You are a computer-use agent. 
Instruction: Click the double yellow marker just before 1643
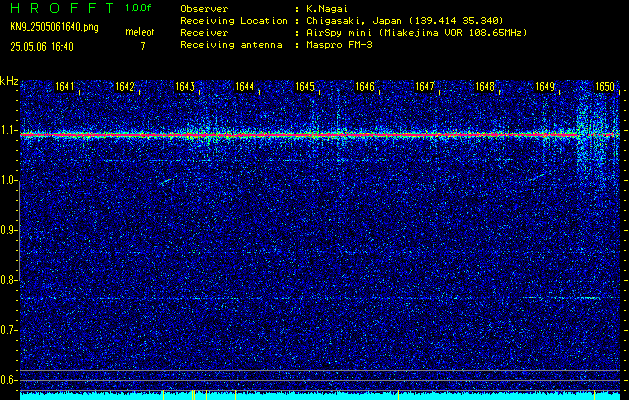193,395
